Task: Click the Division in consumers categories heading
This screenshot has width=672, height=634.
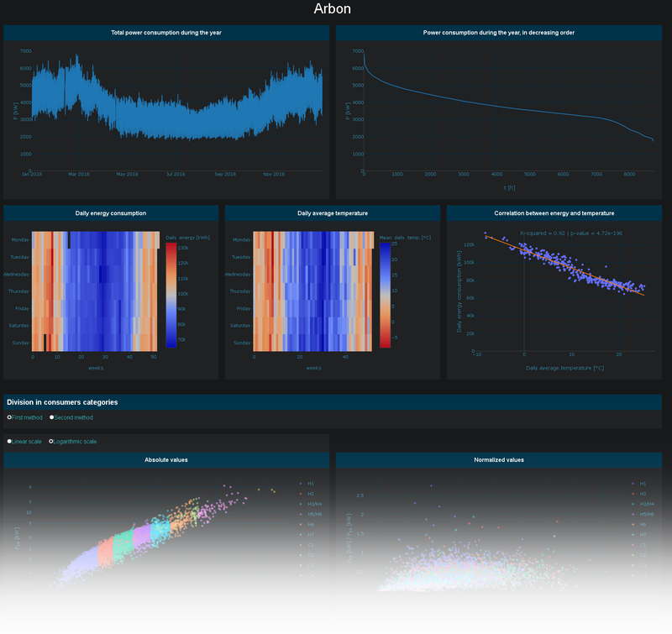Action: (62, 402)
